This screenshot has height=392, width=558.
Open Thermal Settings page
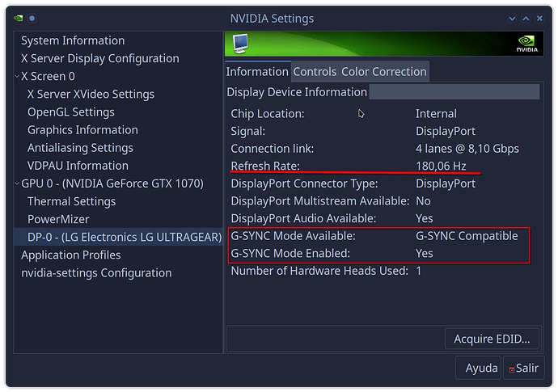[x=71, y=201]
